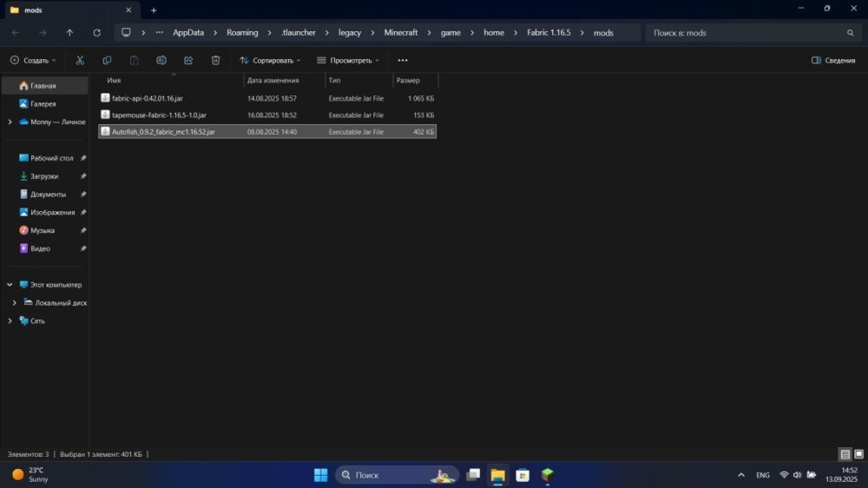Expand the Monny — Личное tree item

pyautogui.click(x=10, y=122)
